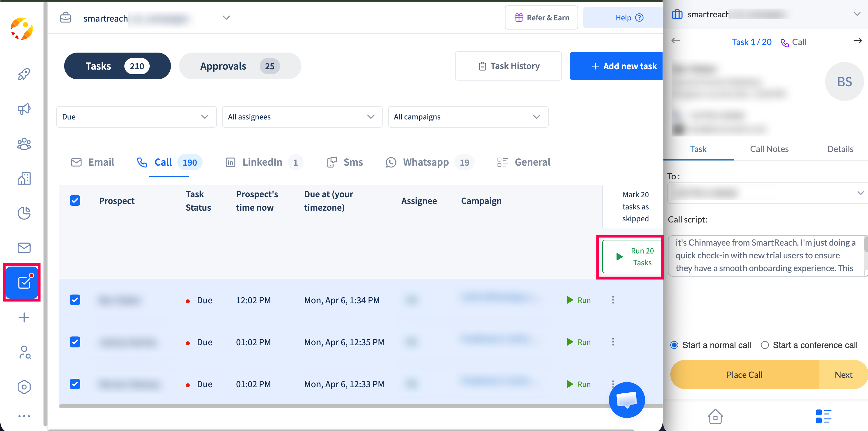Click the home icon in call panel
The image size is (868, 431).
[715, 416]
